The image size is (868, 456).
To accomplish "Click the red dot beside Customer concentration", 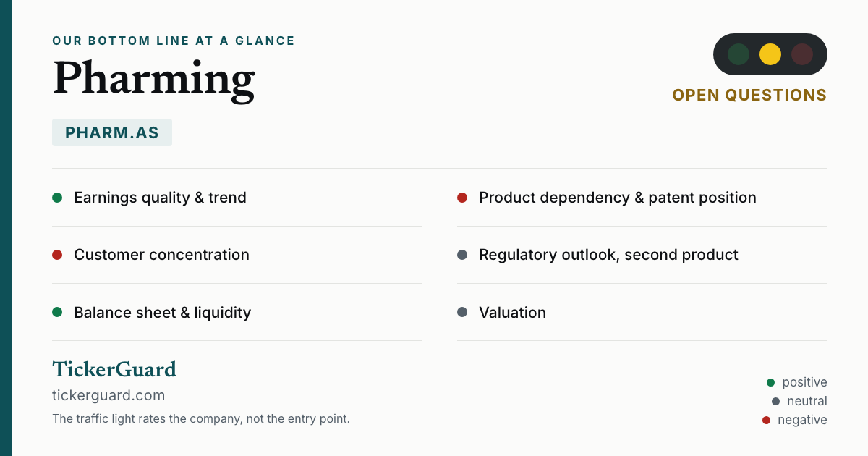I will pyautogui.click(x=57, y=255).
